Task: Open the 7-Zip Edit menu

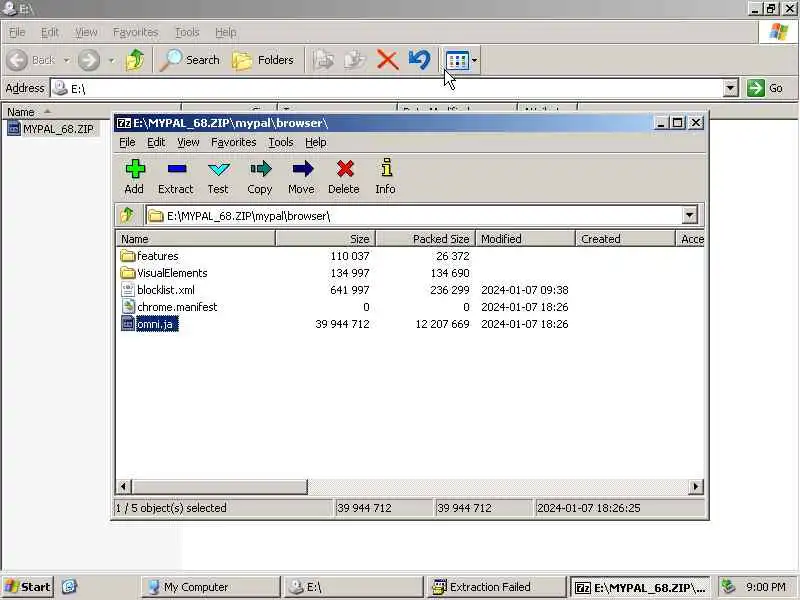Action: 156,142
